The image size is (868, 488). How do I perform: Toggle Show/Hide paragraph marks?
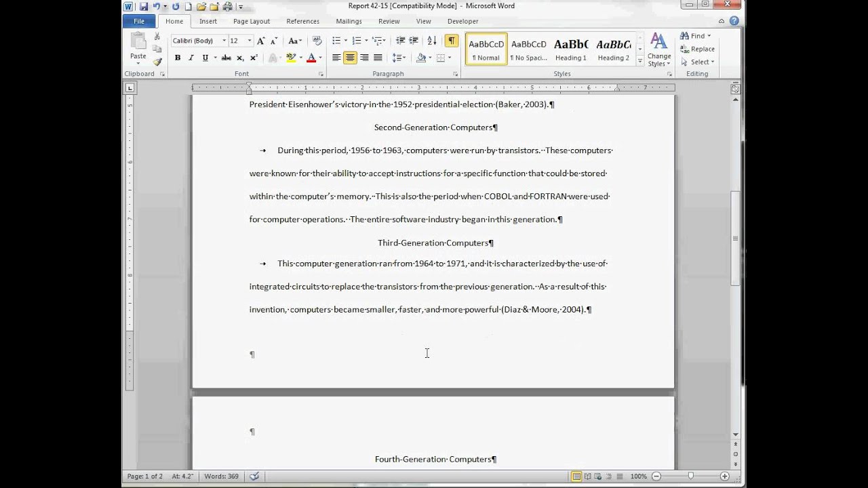(452, 41)
